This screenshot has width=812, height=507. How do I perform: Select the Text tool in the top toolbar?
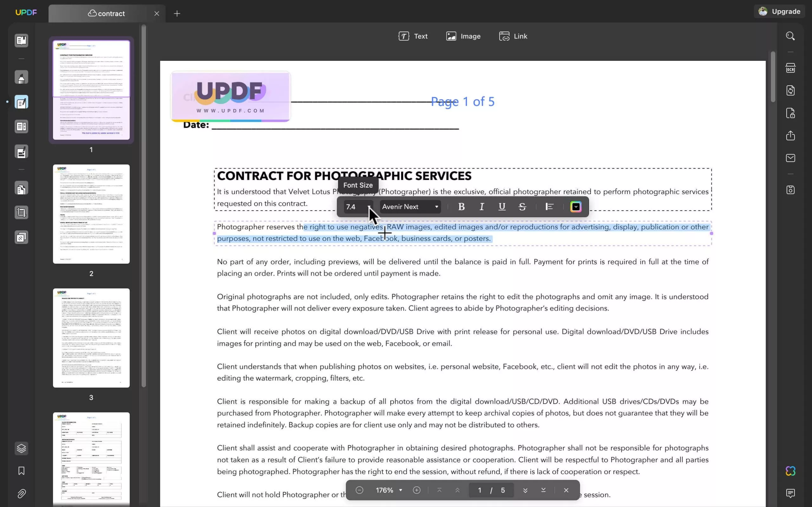tap(412, 36)
